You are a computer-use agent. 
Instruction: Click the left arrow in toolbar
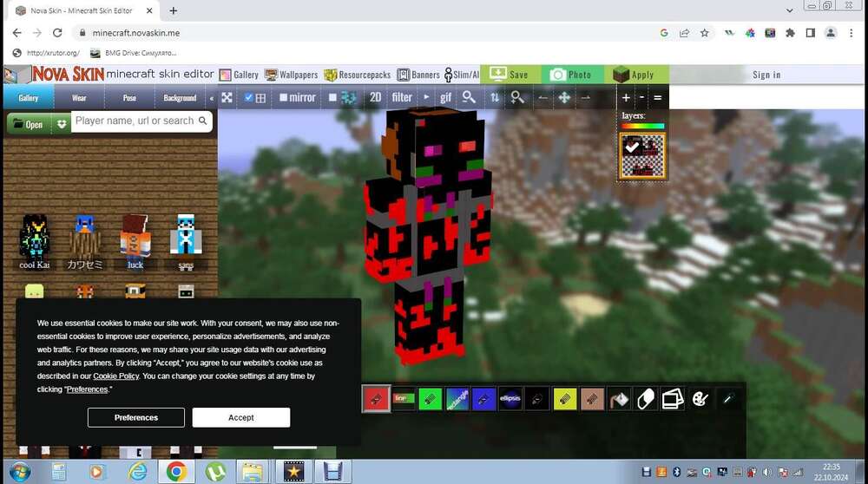coord(542,98)
